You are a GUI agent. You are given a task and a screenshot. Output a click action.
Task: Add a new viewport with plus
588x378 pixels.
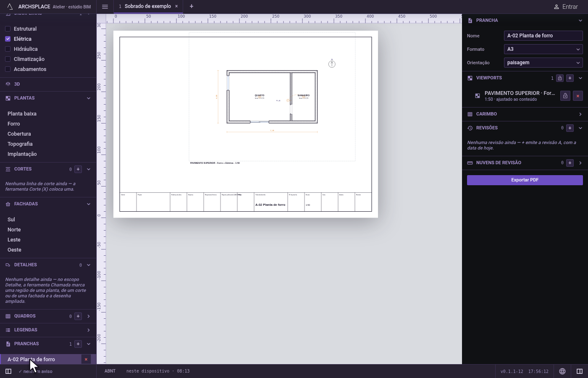570,78
